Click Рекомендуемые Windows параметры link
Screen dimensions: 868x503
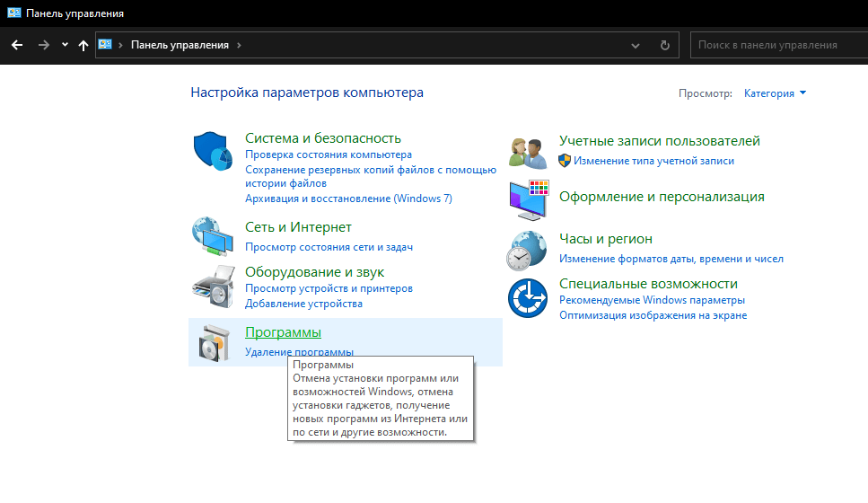(652, 300)
